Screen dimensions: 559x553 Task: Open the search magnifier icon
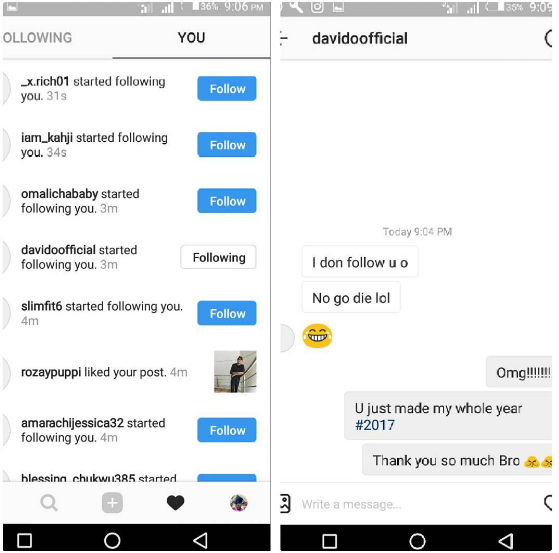(49, 503)
